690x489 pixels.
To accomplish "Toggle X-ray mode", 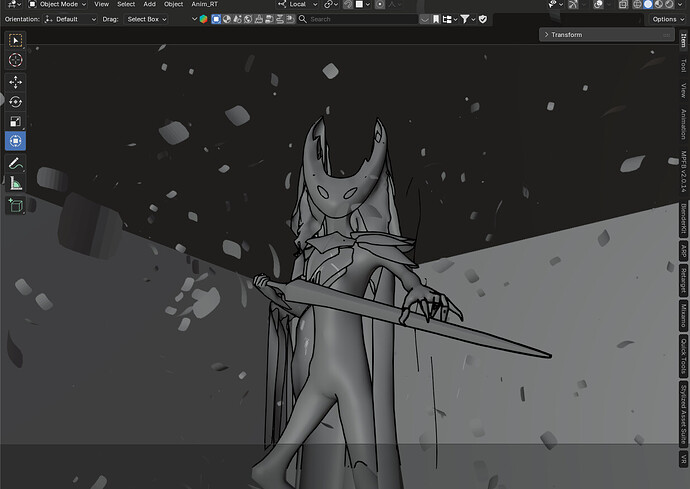I will tap(623, 4).
